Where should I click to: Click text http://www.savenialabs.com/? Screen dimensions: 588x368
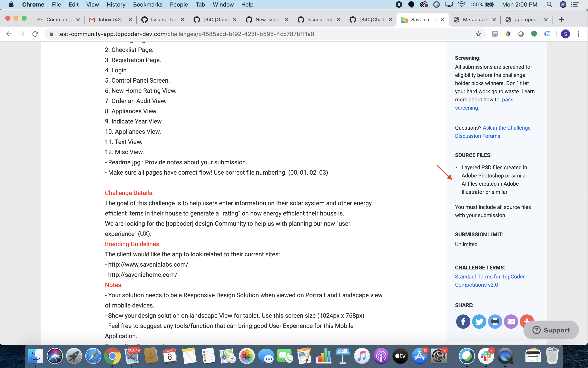148,264
